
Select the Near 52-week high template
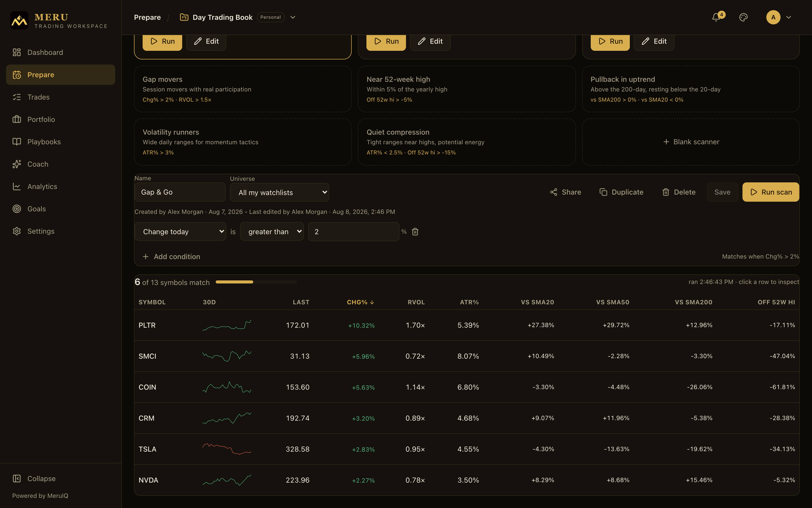(x=467, y=89)
